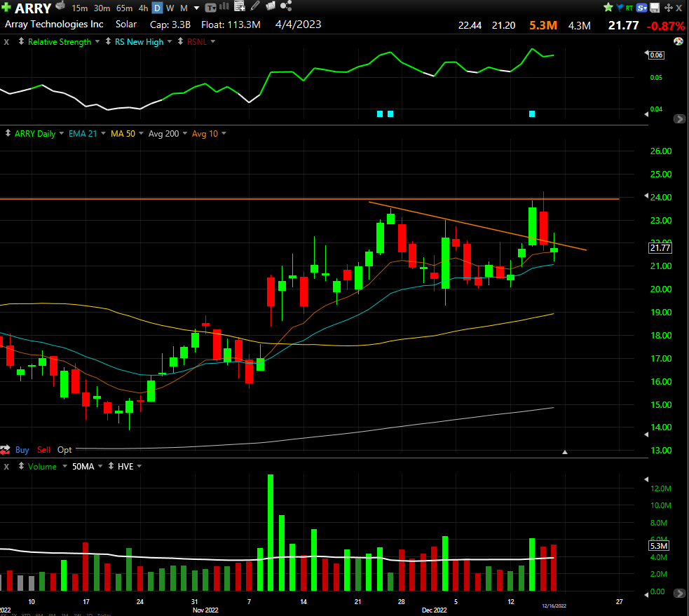Expand the Avg 200 dropdown arrow
Screen dimensions: 689x616
click(185, 133)
